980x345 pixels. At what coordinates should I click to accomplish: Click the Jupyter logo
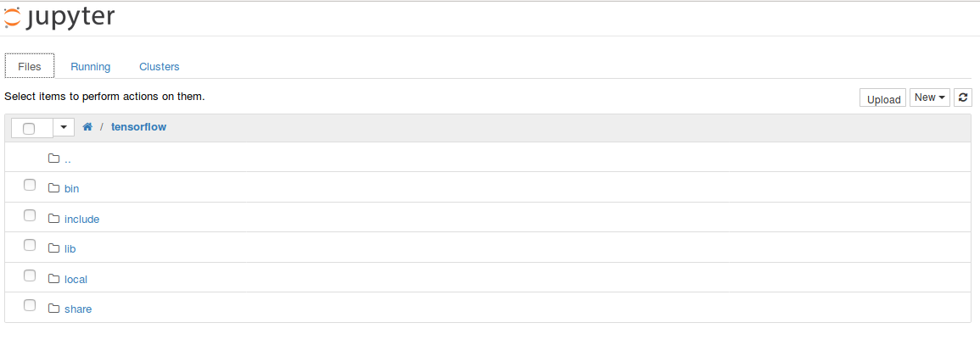point(59,18)
